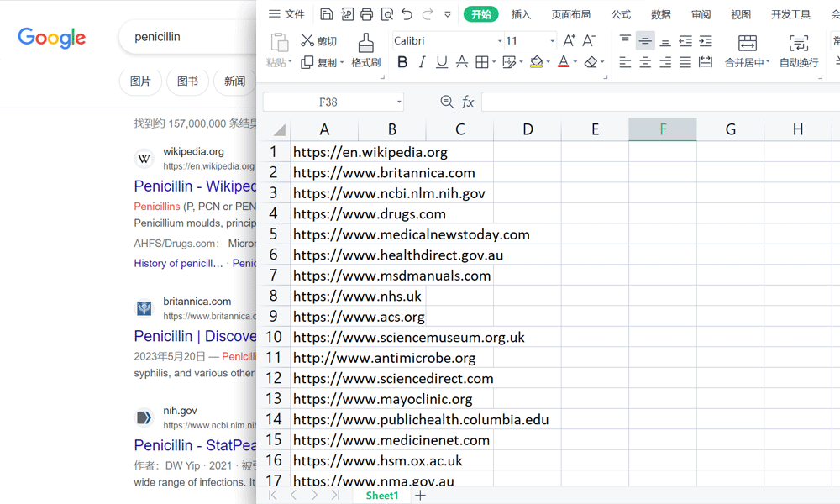This screenshot has width=840, height=504.
Task: Switch to the 视图 ribbon tab
Action: tap(741, 14)
